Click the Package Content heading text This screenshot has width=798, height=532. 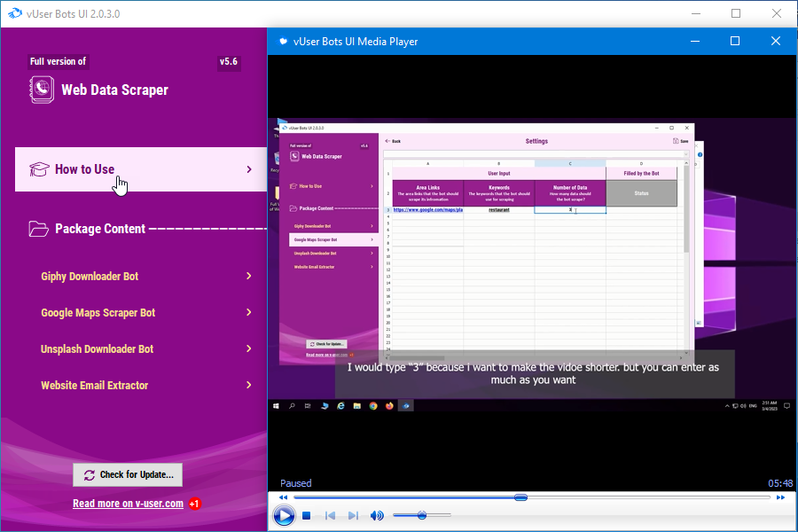click(x=100, y=229)
